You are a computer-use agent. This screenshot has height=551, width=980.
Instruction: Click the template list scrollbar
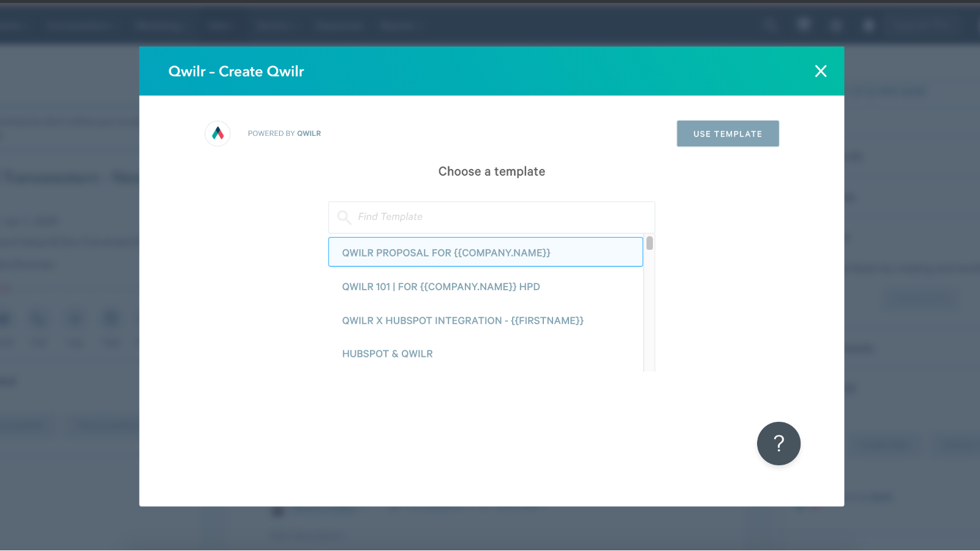651,245
